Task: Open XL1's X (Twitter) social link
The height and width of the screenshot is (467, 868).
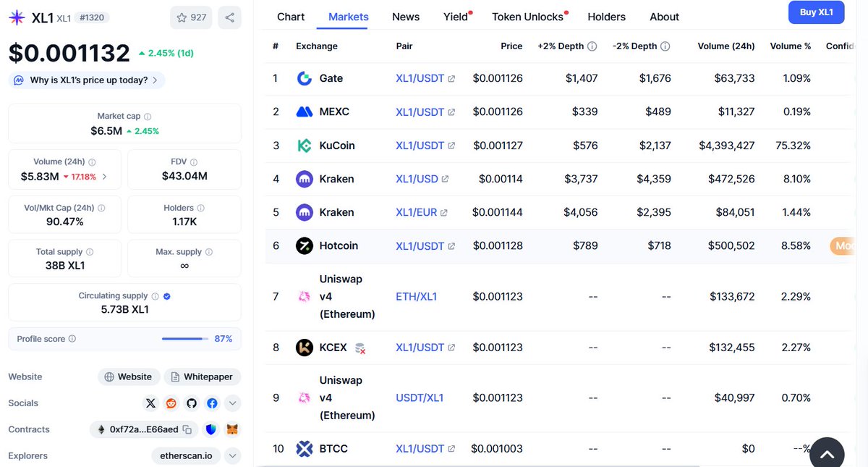Action: [x=150, y=403]
